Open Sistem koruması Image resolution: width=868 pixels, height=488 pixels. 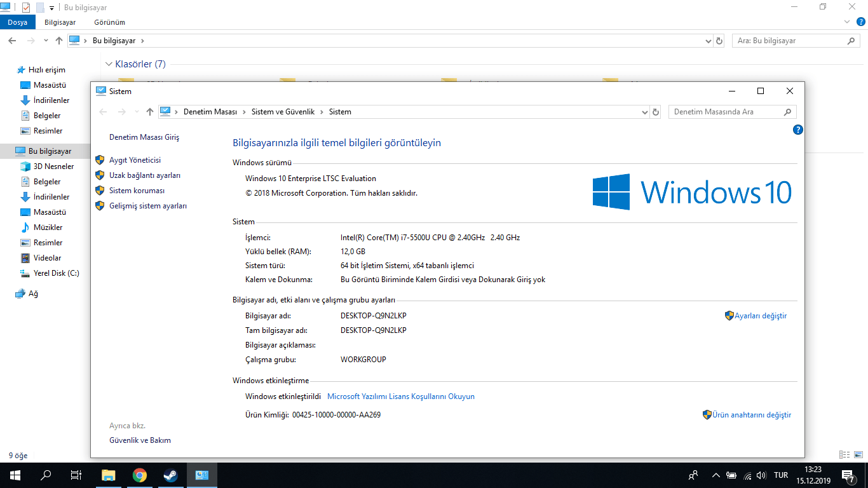coord(137,191)
